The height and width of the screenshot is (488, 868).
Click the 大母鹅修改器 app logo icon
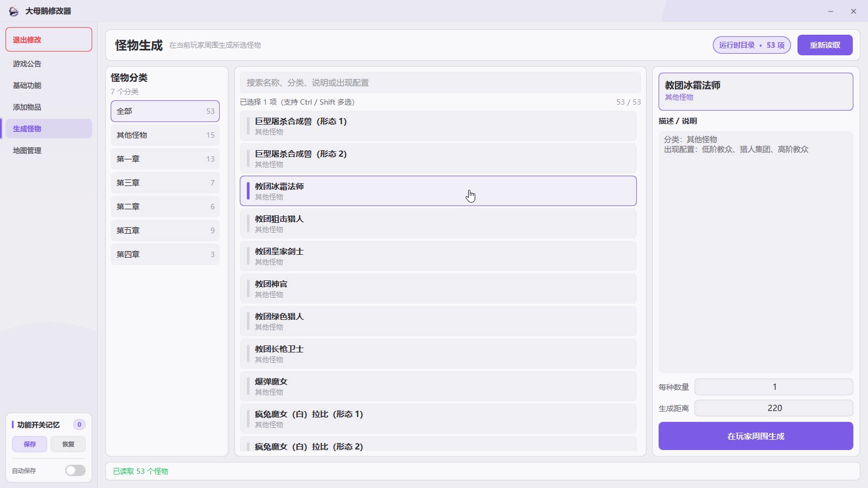(14, 11)
